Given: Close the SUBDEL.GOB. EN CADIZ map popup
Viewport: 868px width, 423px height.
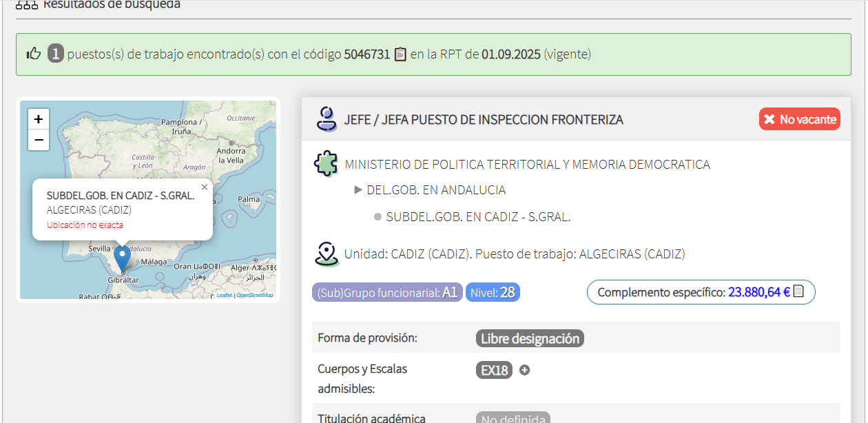Looking at the screenshot, I should point(204,187).
